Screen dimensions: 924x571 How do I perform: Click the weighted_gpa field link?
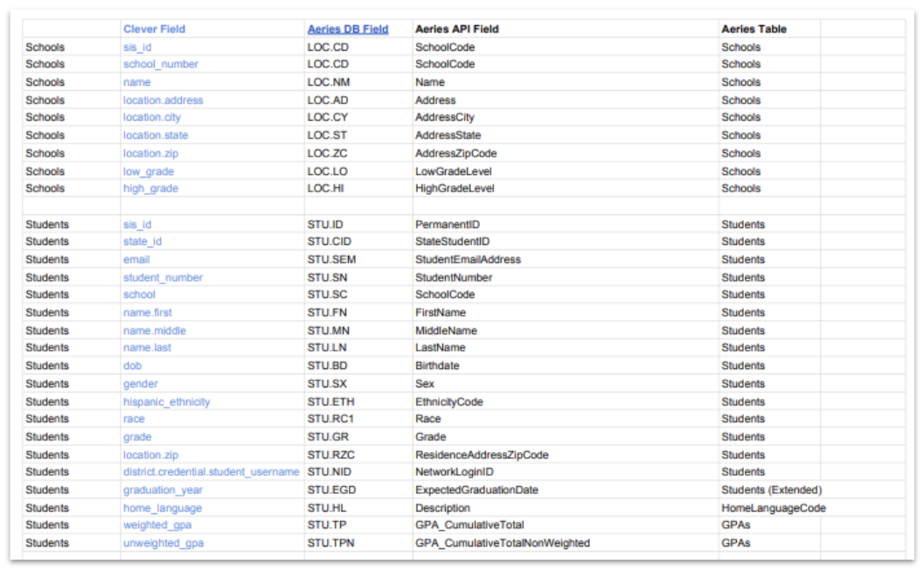click(157, 525)
